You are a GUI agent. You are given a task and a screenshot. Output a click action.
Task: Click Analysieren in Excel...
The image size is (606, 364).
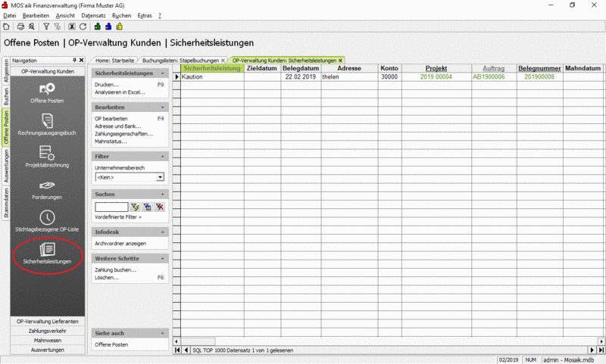coord(120,92)
